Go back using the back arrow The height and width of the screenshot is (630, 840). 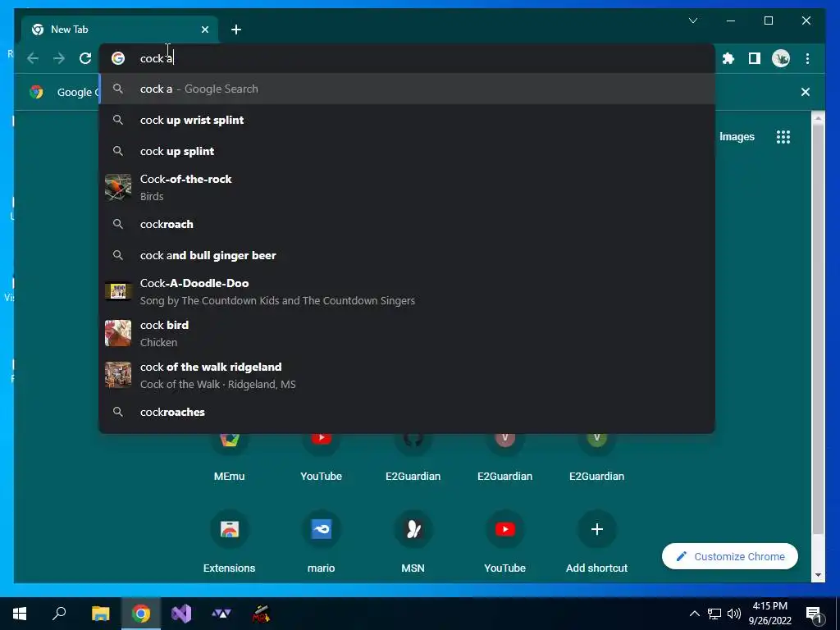[x=33, y=58]
